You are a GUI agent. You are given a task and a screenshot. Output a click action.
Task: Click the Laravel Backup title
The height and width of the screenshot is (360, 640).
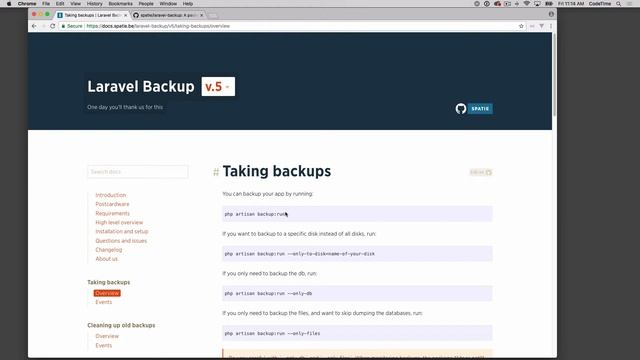pos(141,87)
